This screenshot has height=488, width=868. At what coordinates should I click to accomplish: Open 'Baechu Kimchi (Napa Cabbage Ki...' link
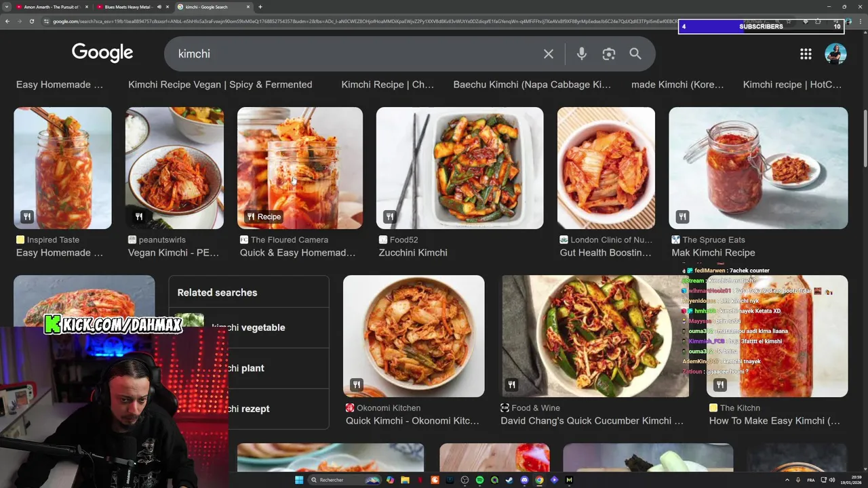point(532,85)
